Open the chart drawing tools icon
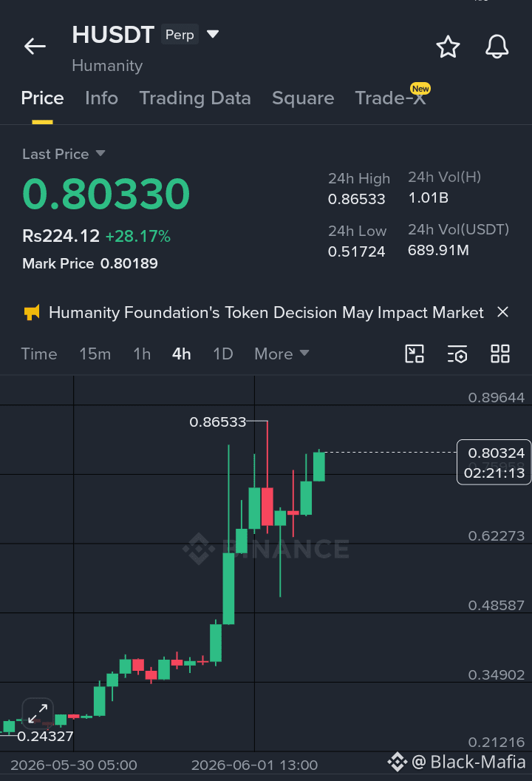This screenshot has width=532, height=781. tap(415, 354)
